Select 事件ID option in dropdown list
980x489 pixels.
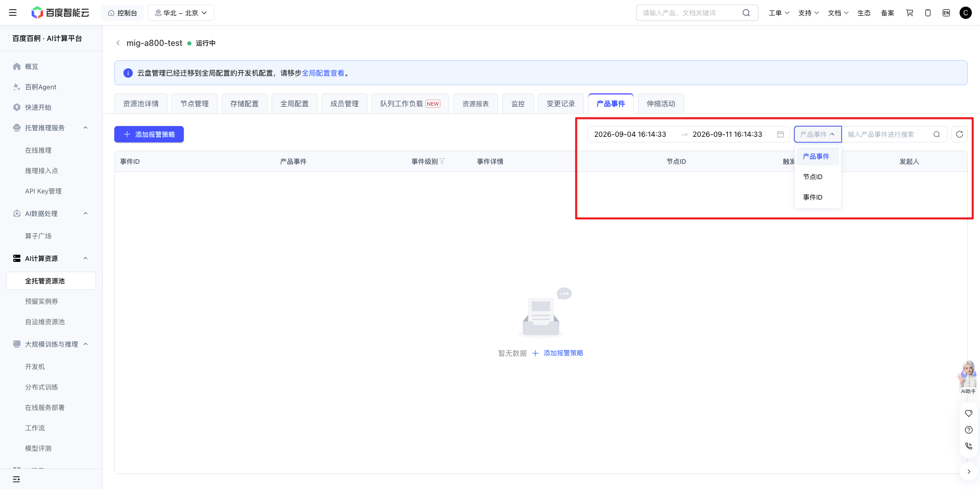click(x=818, y=197)
